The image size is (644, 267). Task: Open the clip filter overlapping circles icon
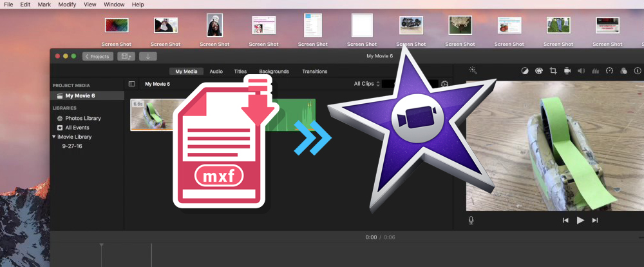pos(623,71)
